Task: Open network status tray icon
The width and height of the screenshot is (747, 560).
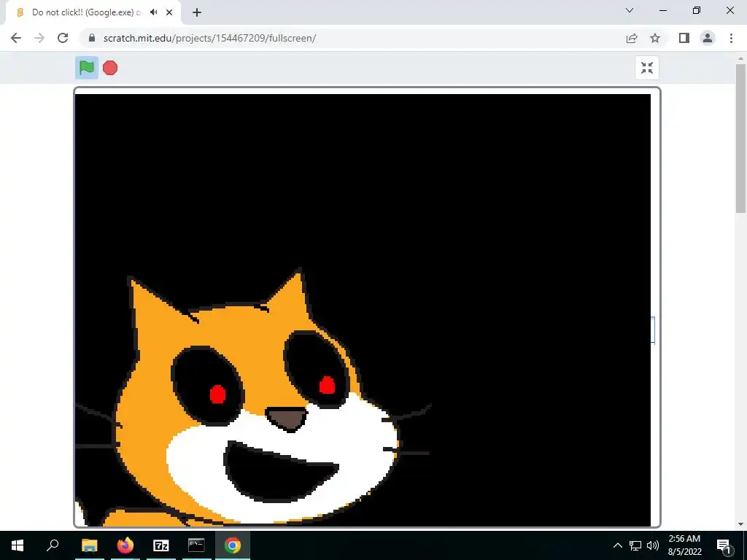Action: (635, 545)
